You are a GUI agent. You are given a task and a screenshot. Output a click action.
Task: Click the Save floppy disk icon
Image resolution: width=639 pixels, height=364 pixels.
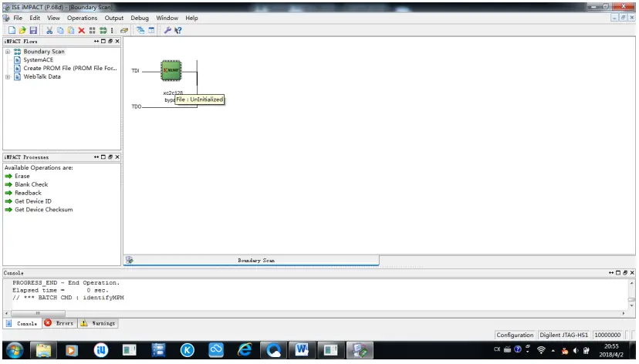pyautogui.click(x=33, y=30)
